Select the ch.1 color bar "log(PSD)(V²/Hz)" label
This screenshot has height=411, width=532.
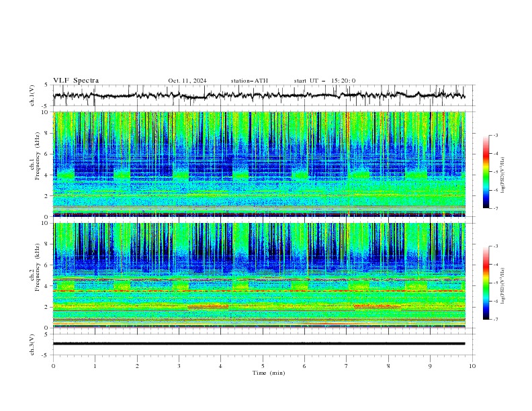pyautogui.click(x=502, y=175)
